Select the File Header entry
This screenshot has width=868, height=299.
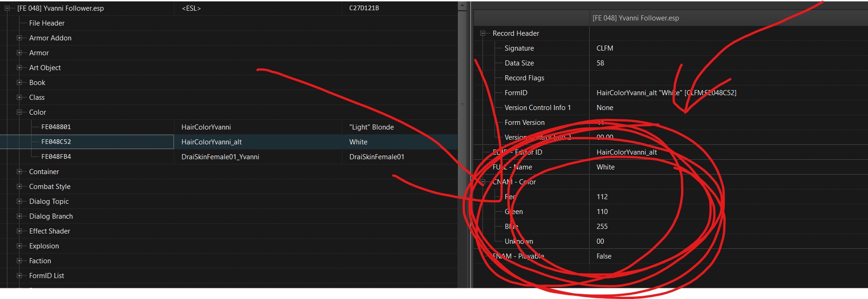(46, 23)
